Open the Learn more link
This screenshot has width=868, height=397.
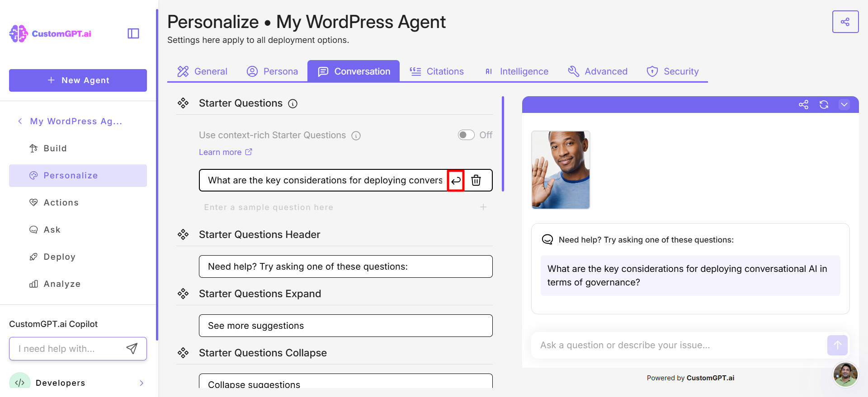[x=226, y=152]
